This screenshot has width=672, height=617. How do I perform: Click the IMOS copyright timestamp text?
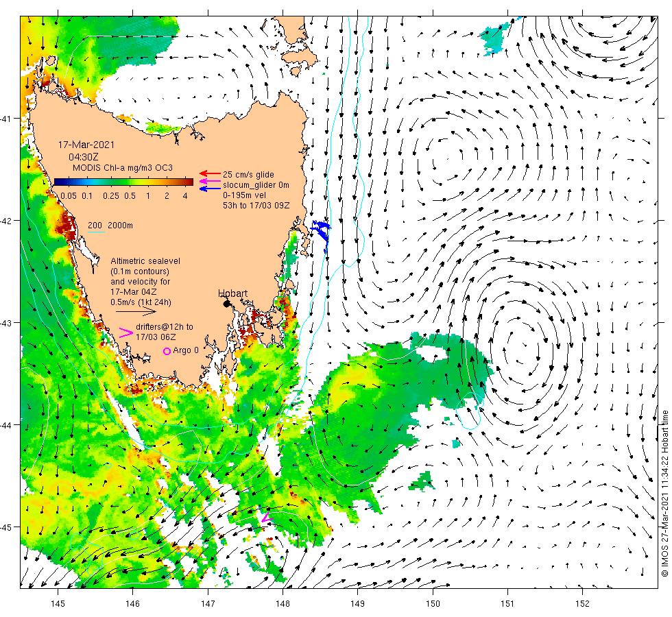pyautogui.click(x=664, y=493)
